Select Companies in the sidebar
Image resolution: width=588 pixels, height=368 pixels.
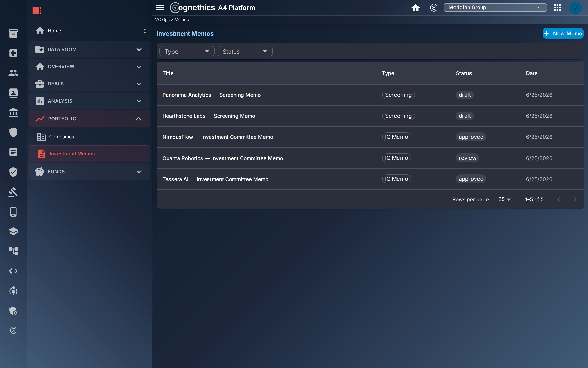(89, 137)
